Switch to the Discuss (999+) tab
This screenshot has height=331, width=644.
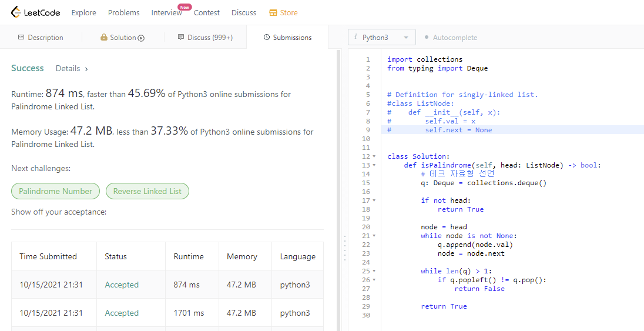point(205,38)
